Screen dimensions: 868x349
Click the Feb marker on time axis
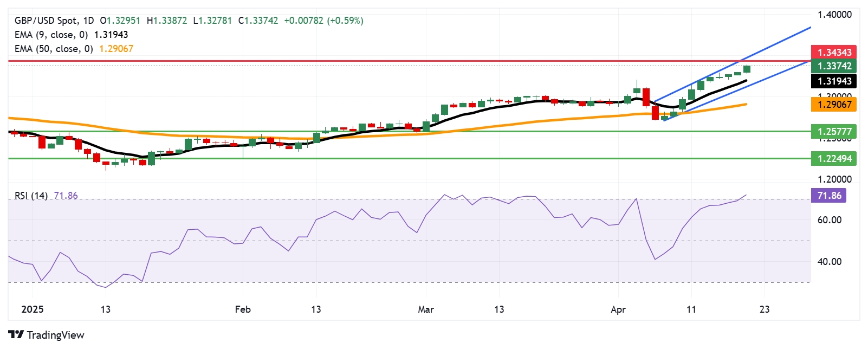point(243,309)
